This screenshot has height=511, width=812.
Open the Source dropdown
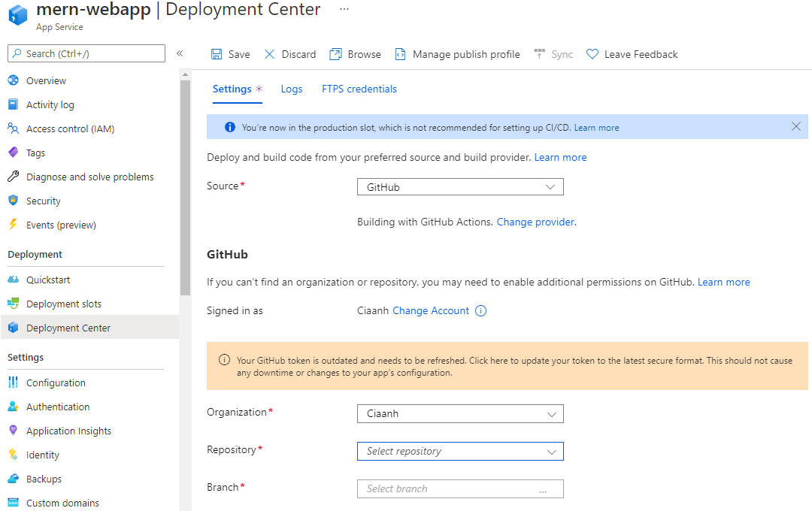click(459, 186)
